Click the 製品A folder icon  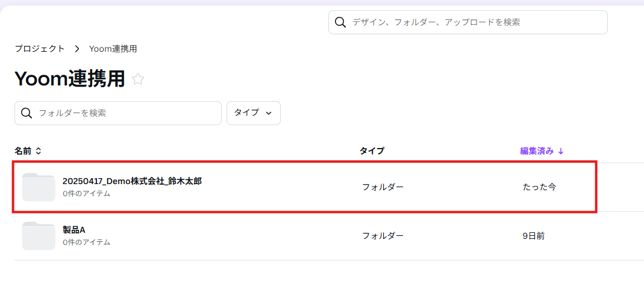39,236
